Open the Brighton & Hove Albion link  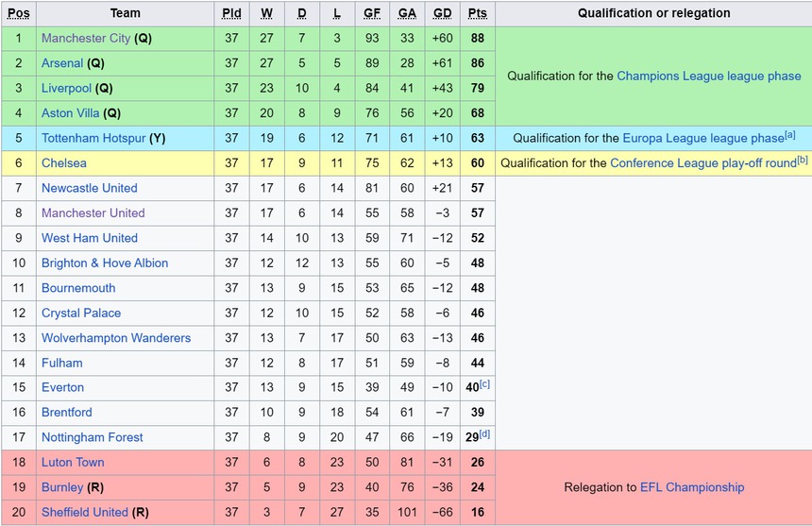(x=105, y=263)
